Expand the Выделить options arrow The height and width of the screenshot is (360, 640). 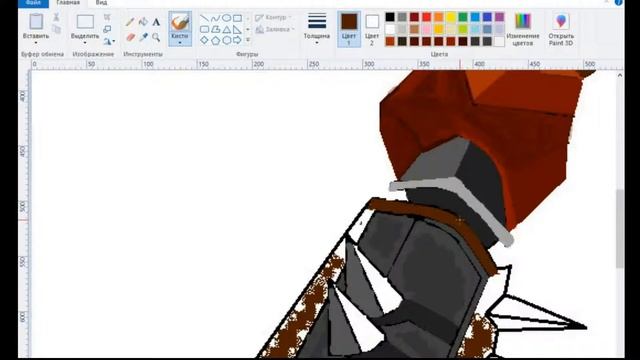(x=85, y=43)
